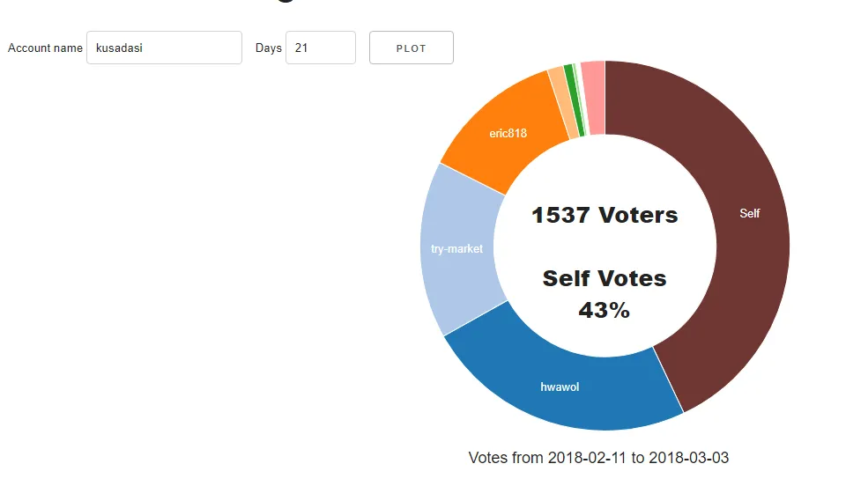This screenshot has width=868, height=486.
Task: Click the 'Account name' field label
Action: click(x=45, y=48)
